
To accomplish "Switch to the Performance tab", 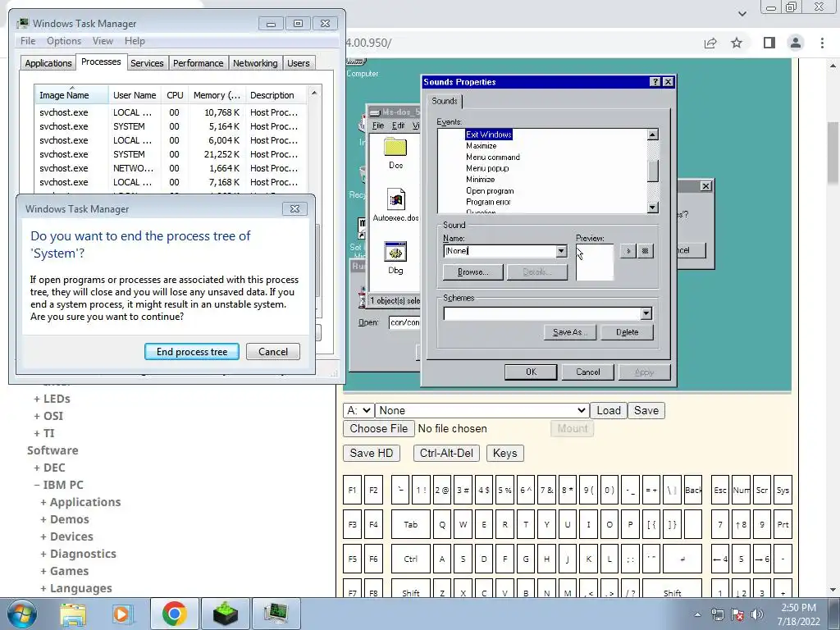I will [x=198, y=63].
